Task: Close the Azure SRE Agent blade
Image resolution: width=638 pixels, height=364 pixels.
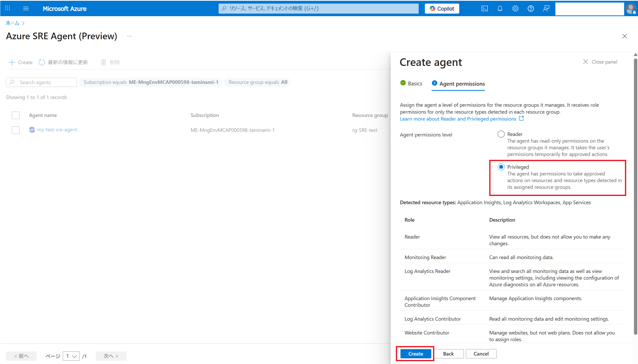Action: [x=624, y=36]
